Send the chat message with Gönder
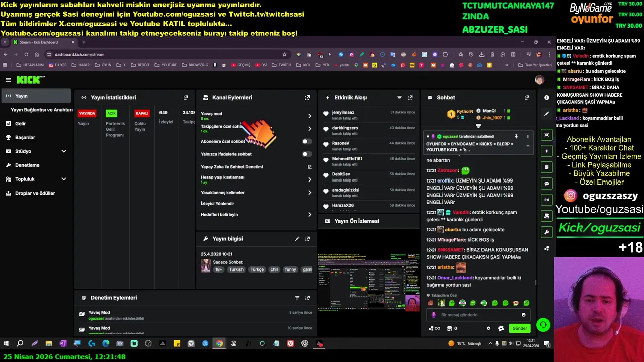 519,328
